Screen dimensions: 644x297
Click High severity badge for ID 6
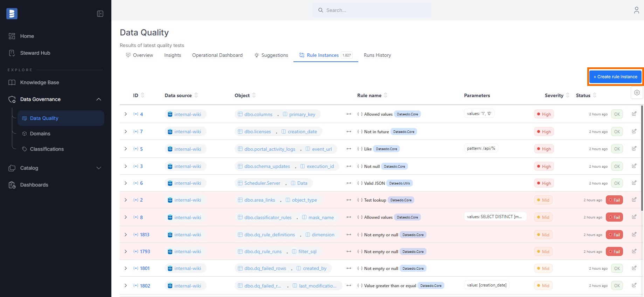(544, 183)
